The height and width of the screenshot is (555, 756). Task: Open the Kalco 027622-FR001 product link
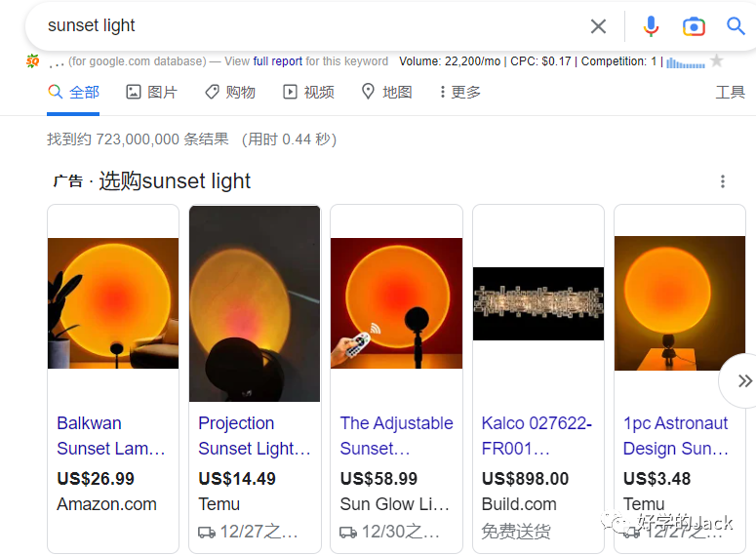point(536,436)
